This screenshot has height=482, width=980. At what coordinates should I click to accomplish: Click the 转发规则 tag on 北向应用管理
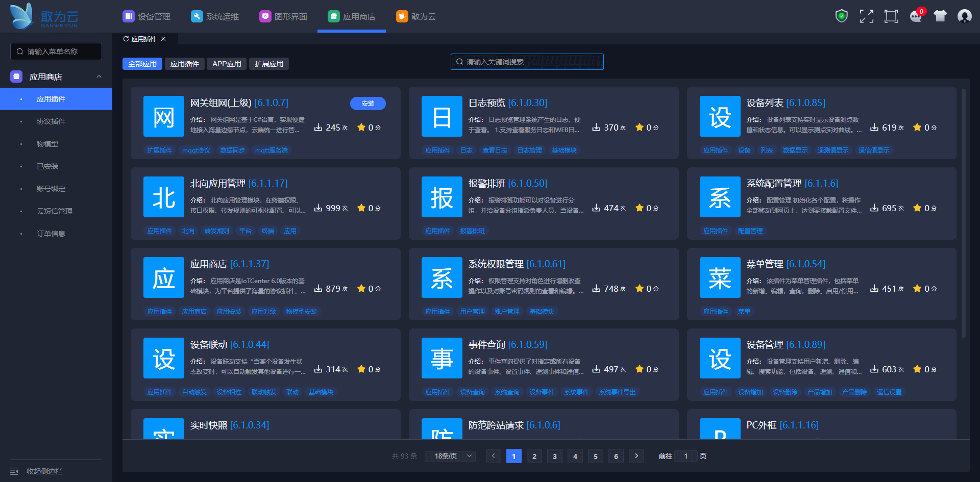[x=217, y=231]
